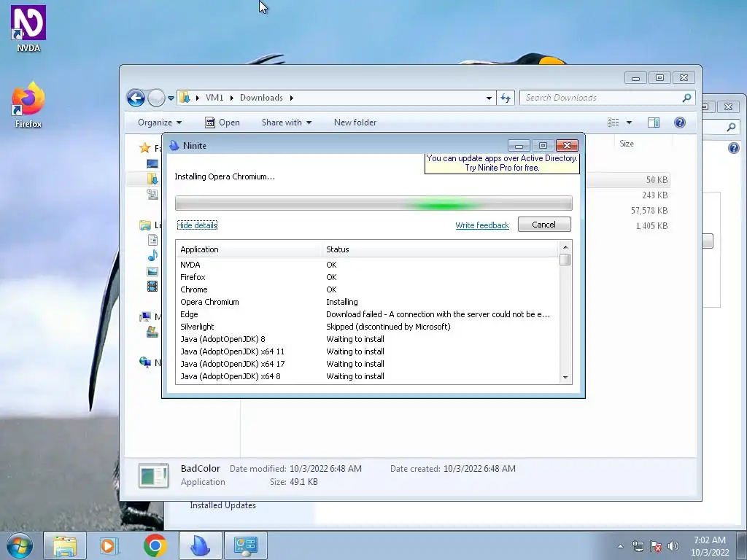Select Recent Places icon in sidebar

(152, 194)
